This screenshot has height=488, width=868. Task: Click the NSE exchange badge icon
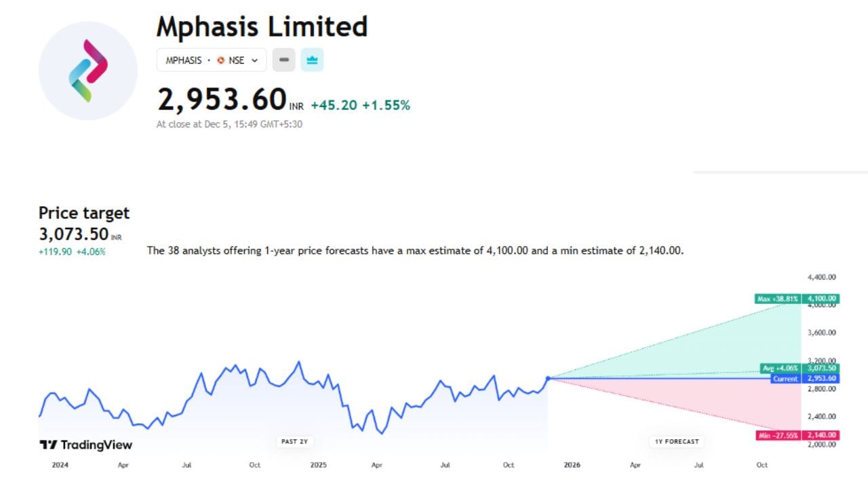coord(222,60)
